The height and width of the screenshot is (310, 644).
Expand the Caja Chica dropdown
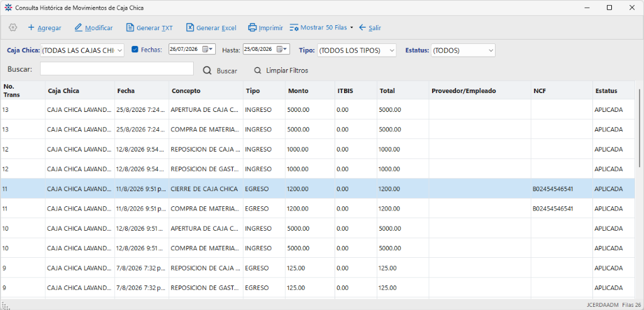tap(119, 50)
